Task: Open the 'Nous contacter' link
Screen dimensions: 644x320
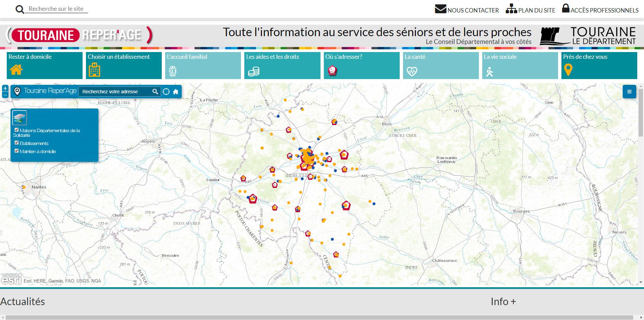Action: 467,9
